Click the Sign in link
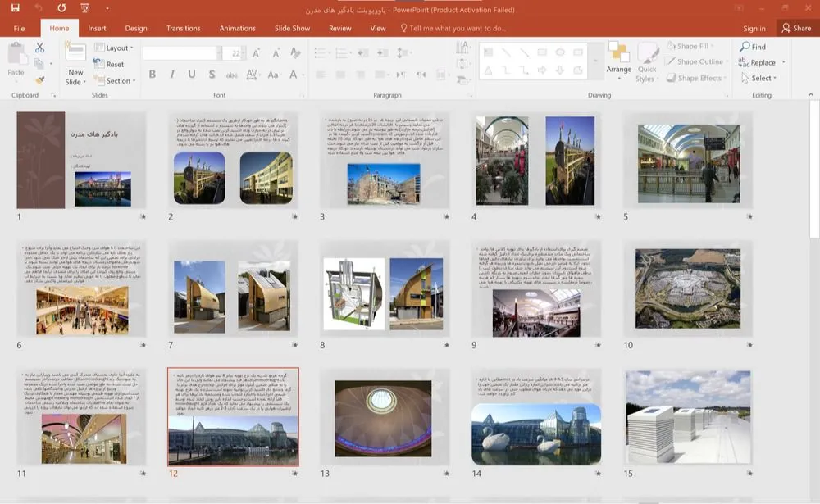This screenshot has height=504, width=820. [x=754, y=29]
